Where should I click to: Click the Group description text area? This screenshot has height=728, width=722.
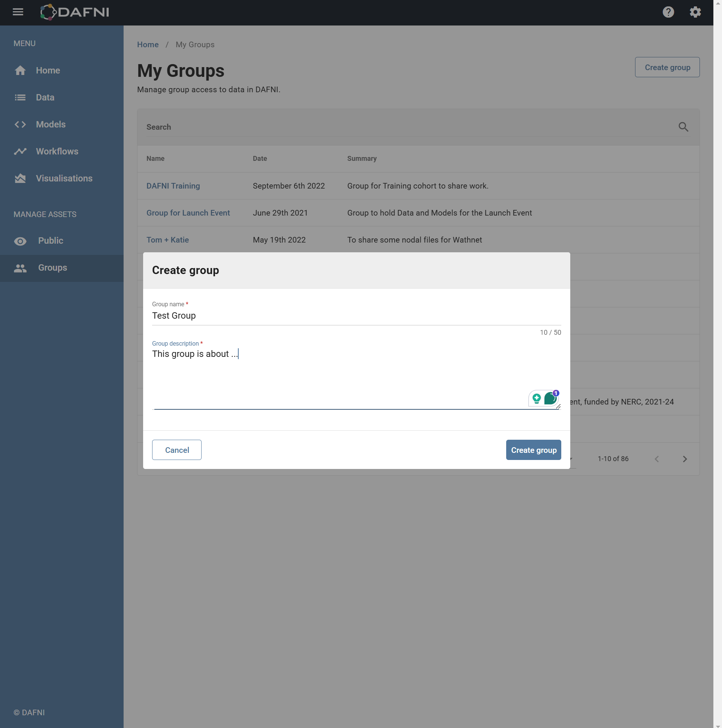click(x=339, y=377)
